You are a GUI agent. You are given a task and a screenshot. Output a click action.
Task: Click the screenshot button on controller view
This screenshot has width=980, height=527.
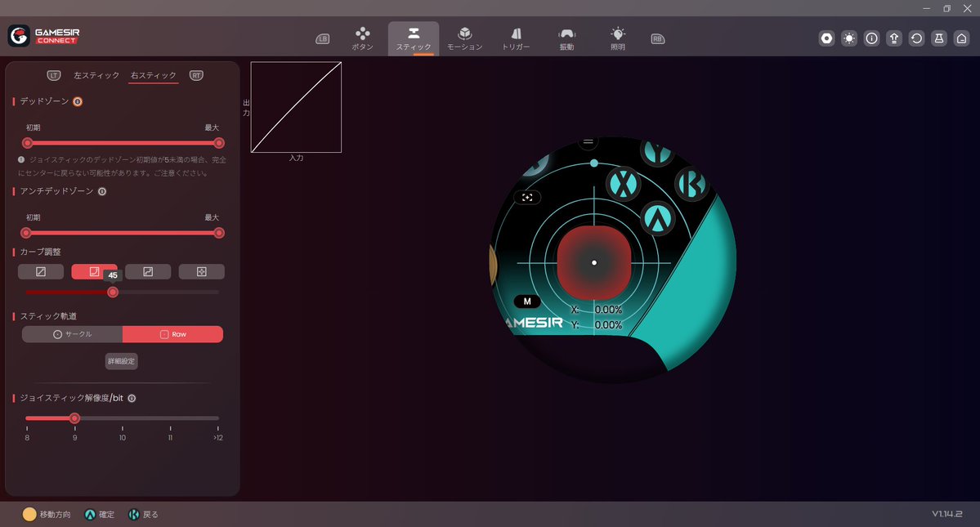pyautogui.click(x=527, y=197)
